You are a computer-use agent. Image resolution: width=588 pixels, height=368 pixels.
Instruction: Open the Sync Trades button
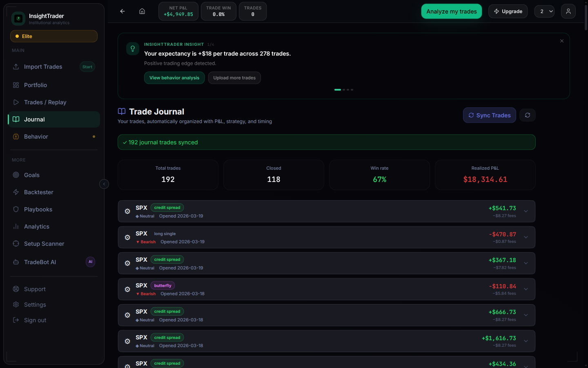tap(489, 115)
